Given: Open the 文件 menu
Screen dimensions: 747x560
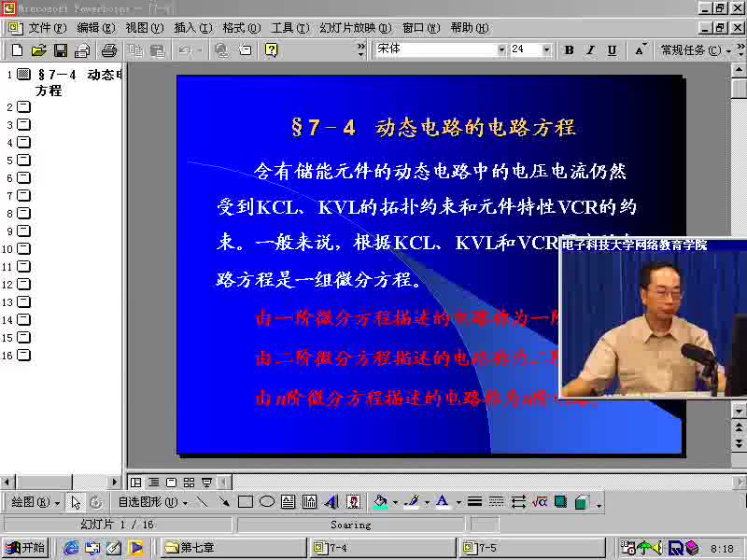Looking at the screenshot, I should (48, 28).
